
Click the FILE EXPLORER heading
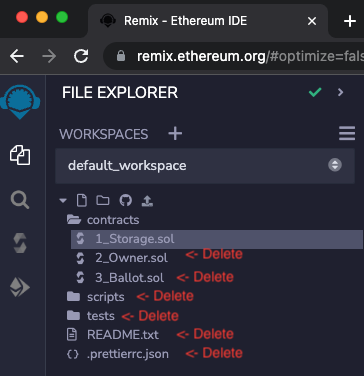[120, 93]
